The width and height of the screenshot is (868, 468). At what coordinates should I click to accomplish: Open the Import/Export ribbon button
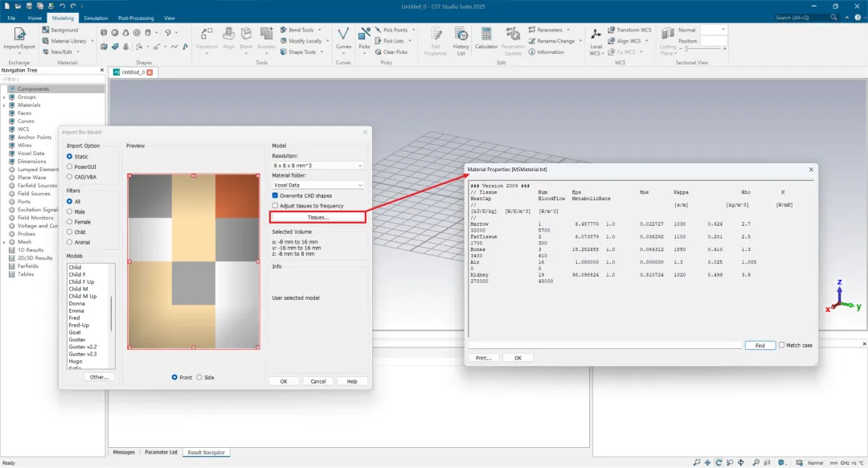(x=19, y=39)
